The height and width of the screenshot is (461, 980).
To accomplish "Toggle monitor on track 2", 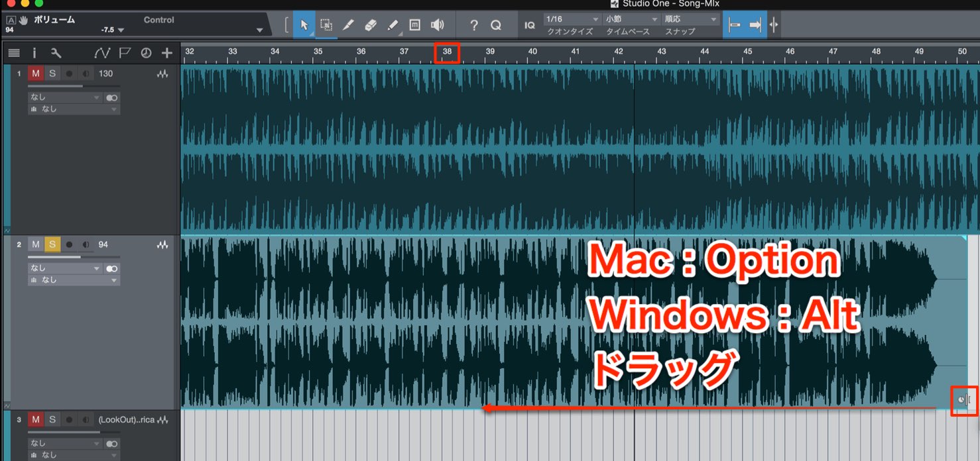I will coord(86,245).
